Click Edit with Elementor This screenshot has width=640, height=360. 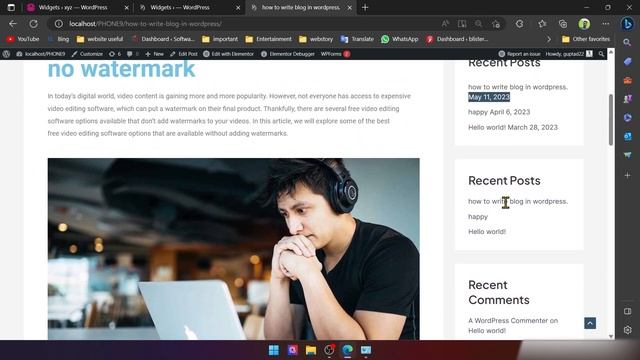[228, 54]
